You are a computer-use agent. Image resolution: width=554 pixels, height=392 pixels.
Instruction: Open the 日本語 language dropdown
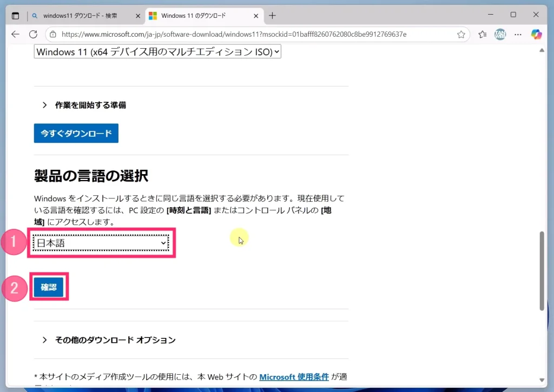102,244
